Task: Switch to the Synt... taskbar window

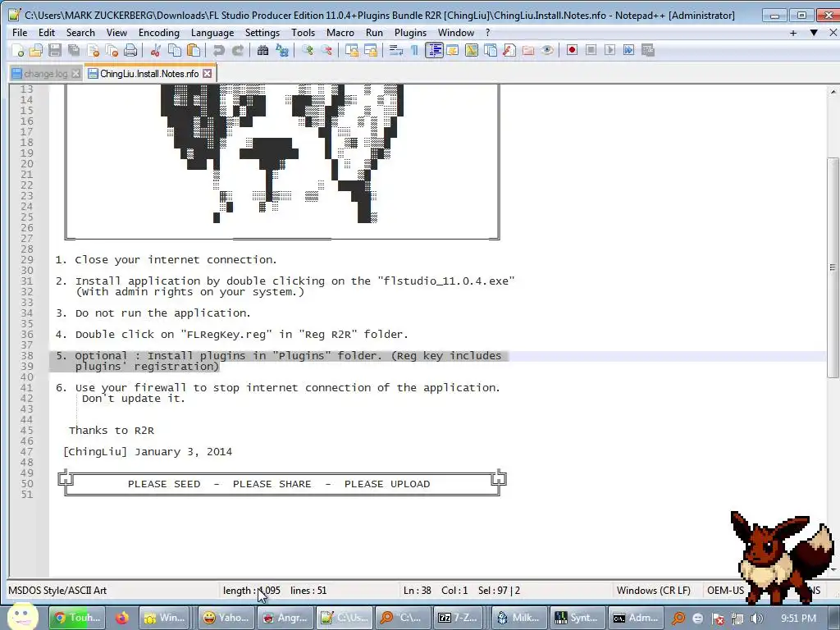Action: (577, 618)
